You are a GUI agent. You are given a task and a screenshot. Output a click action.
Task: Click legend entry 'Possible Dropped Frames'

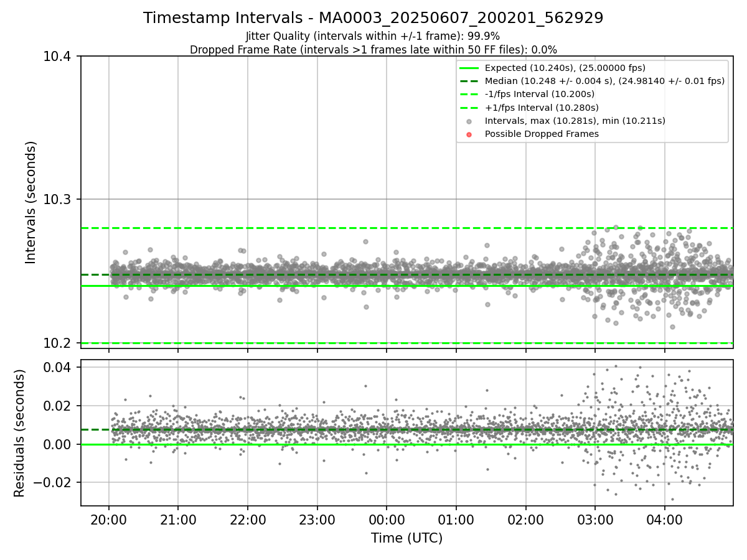(542, 134)
